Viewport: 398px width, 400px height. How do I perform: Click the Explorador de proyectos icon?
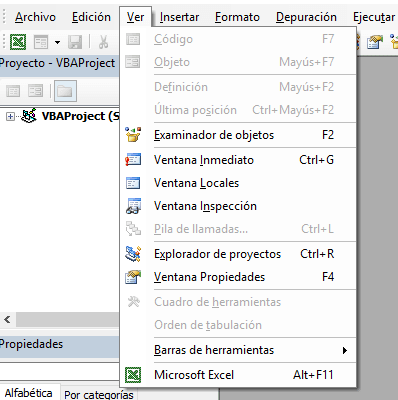[x=133, y=254]
